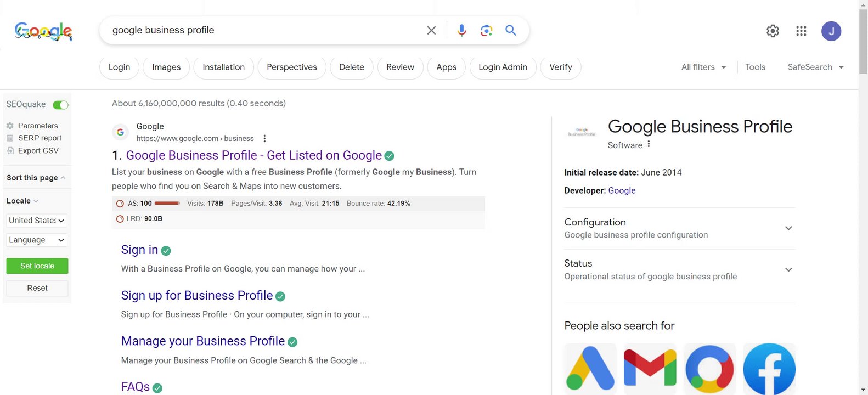The height and width of the screenshot is (395, 868).
Task: Click the blue search magnifier icon
Action: pos(511,30)
